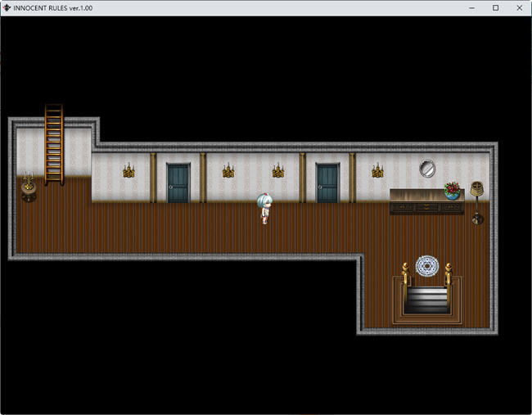Image resolution: width=532 pixels, height=415 pixels.
Task: Open the left teal door
Action: [x=178, y=183]
